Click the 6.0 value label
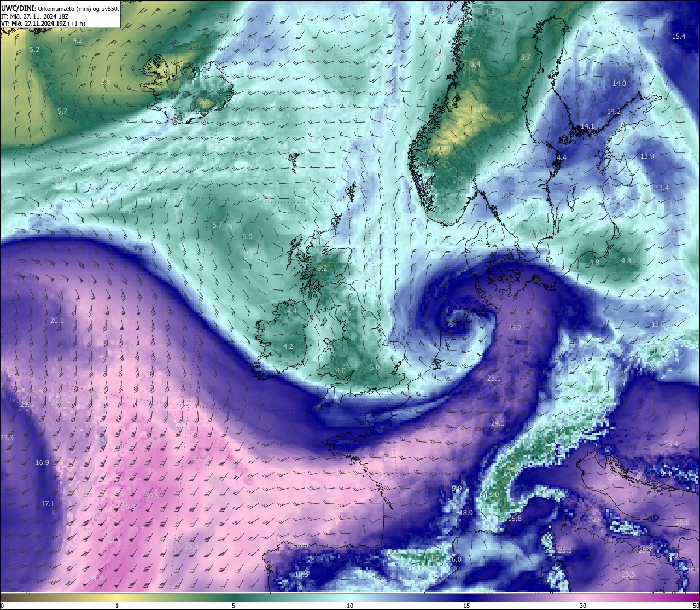 point(247,237)
